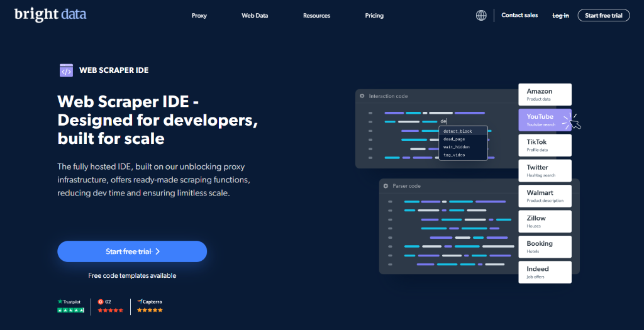Open the Web Data menu

click(x=255, y=16)
